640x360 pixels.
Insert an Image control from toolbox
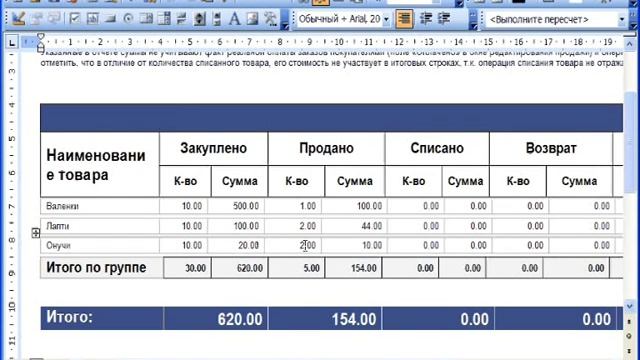pos(253,19)
